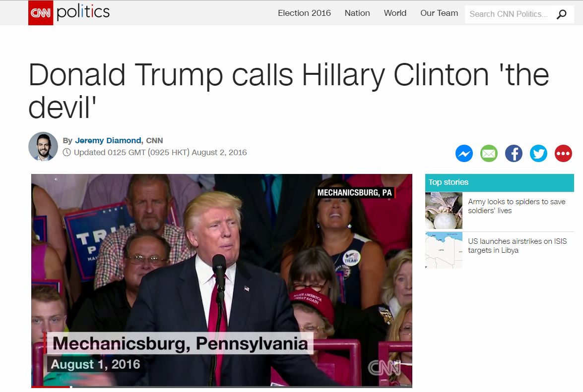Open the World section
This screenshot has height=392, width=583.
click(x=395, y=13)
